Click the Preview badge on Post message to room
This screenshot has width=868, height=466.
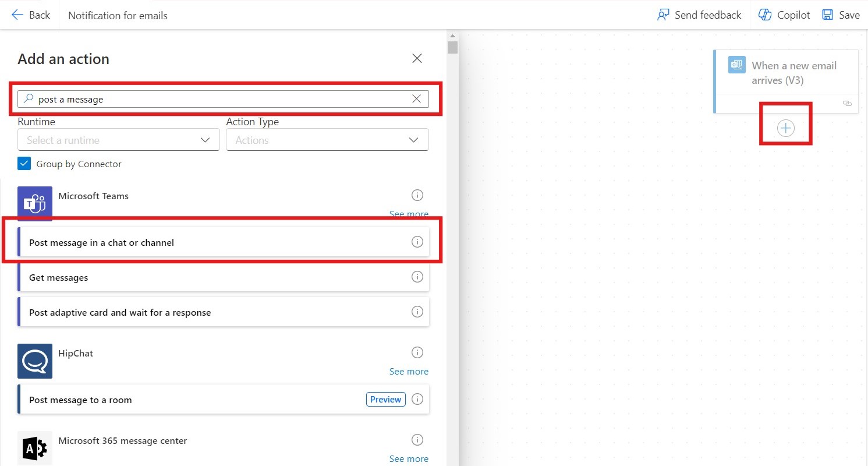tap(386, 400)
